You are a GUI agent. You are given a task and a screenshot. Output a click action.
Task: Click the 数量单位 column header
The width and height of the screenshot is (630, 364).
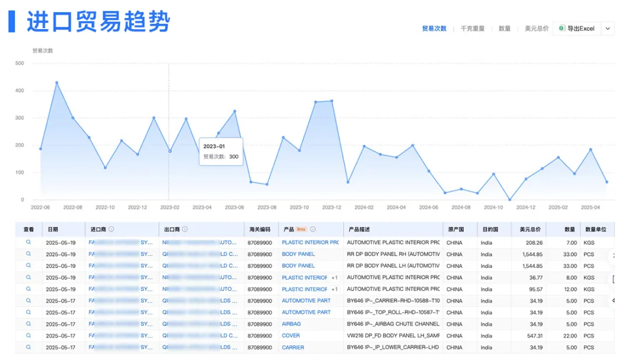596,229
